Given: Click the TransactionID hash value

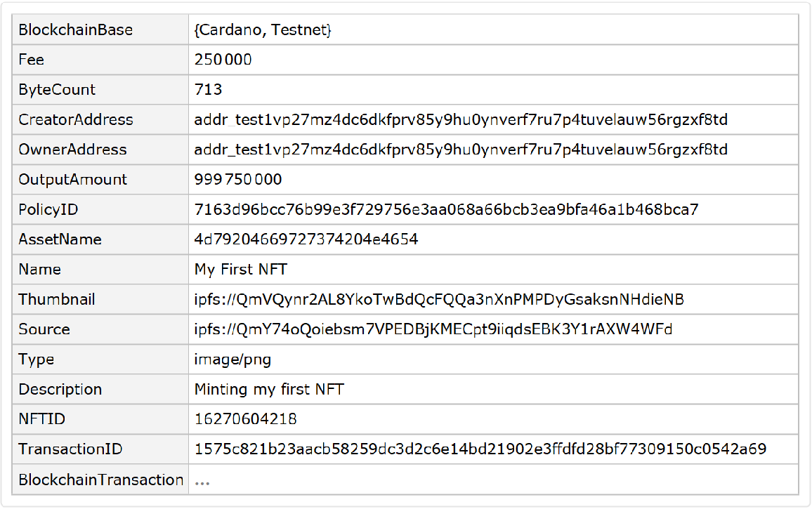Looking at the screenshot, I should pyautogui.click(x=480, y=449).
